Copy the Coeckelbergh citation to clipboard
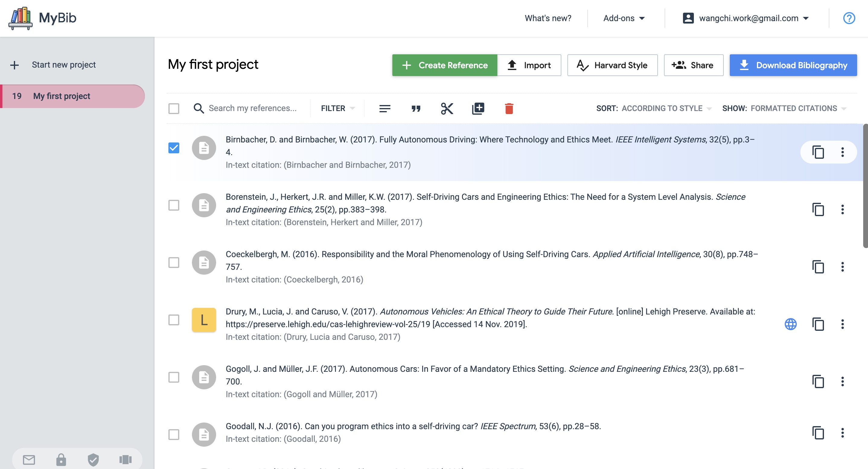868x469 pixels. click(818, 267)
